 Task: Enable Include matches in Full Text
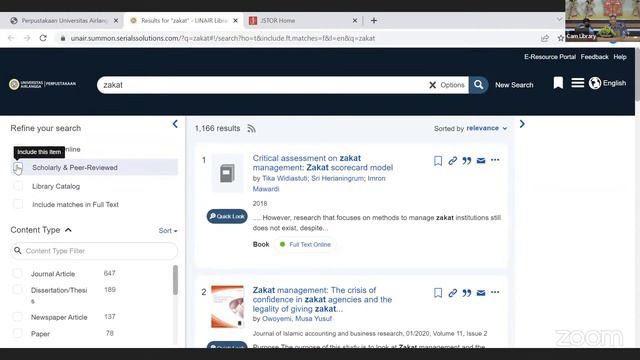(x=18, y=204)
